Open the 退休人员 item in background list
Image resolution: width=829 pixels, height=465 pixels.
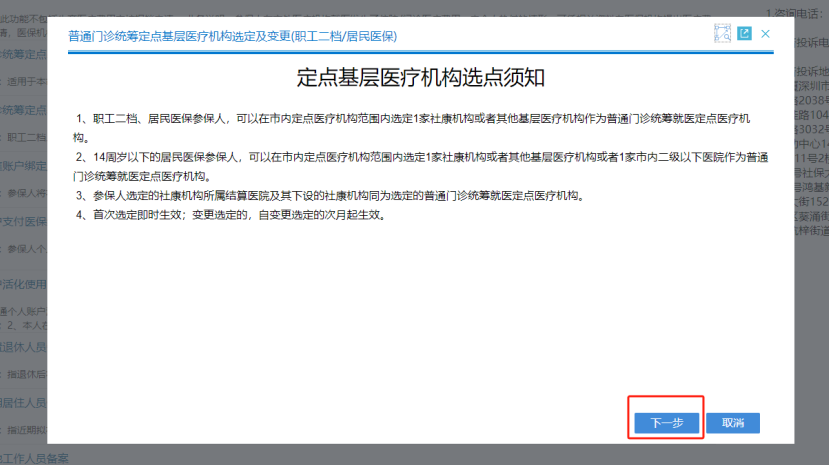click(22, 346)
